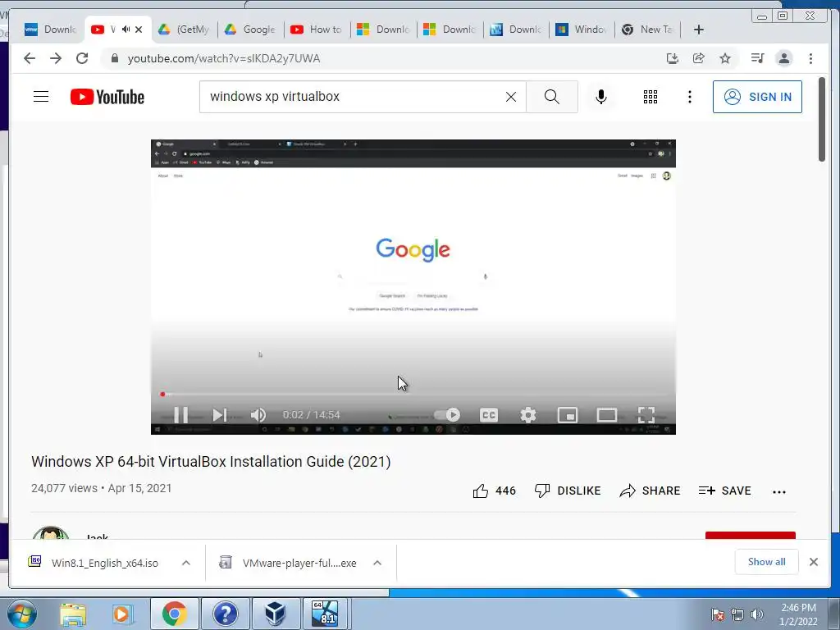Screen dimensions: 840x630
Task: Share this page from the address bar
Action: tap(699, 58)
